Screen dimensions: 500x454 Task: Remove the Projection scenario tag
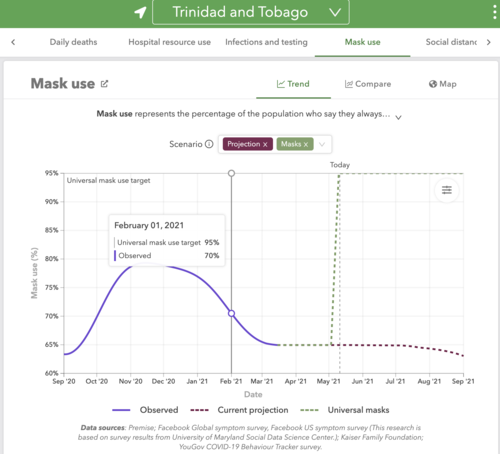(x=265, y=144)
